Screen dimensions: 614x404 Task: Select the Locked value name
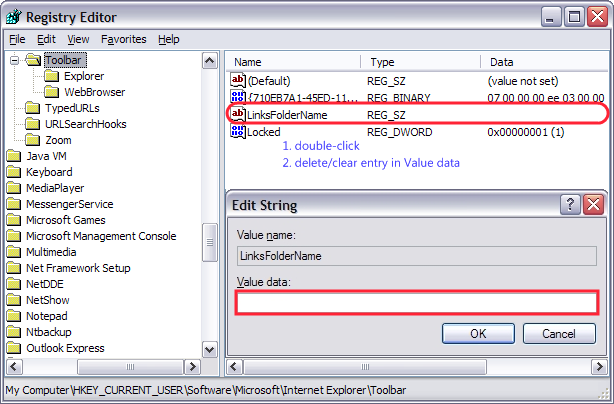click(x=264, y=132)
